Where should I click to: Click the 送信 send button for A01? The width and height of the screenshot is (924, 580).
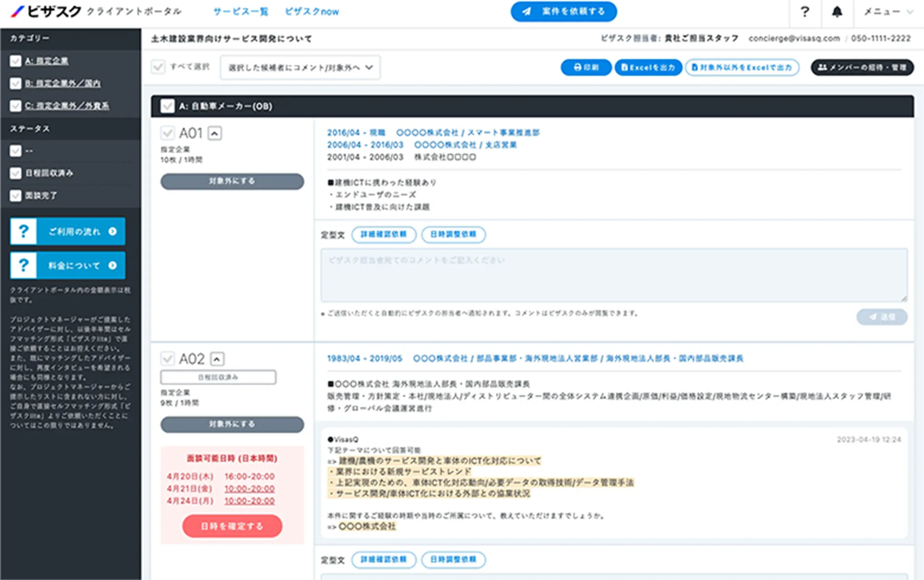click(882, 317)
